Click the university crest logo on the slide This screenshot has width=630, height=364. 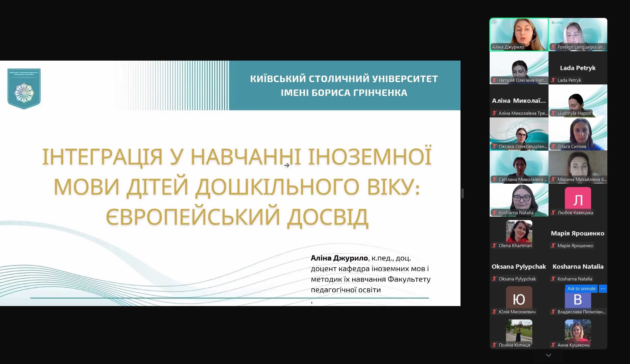[24, 89]
